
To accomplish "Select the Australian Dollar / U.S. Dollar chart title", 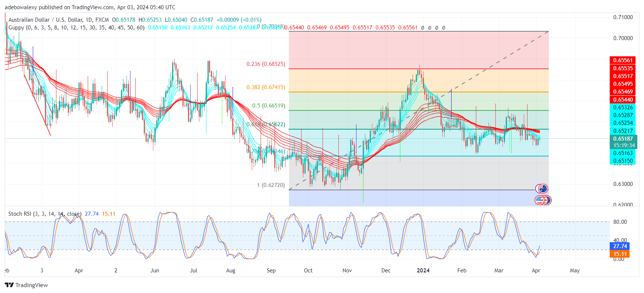I will pos(59,20).
